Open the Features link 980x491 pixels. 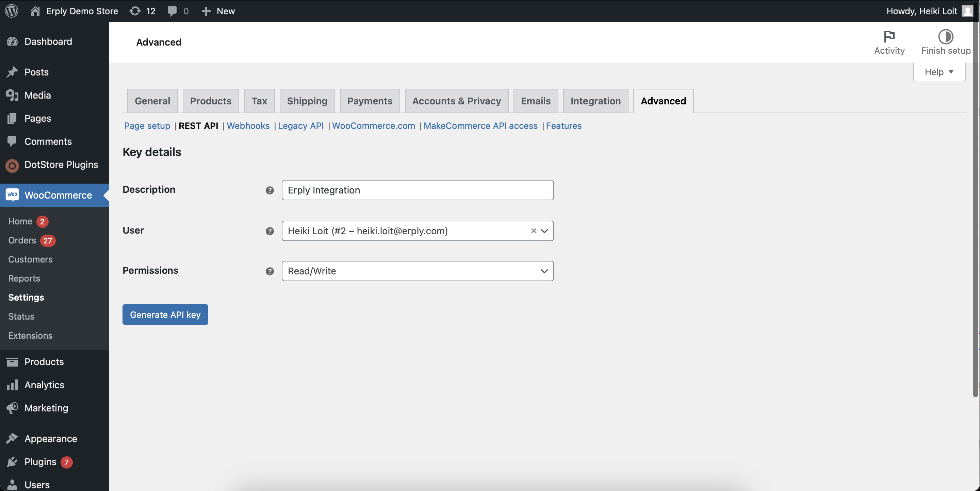[563, 126]
